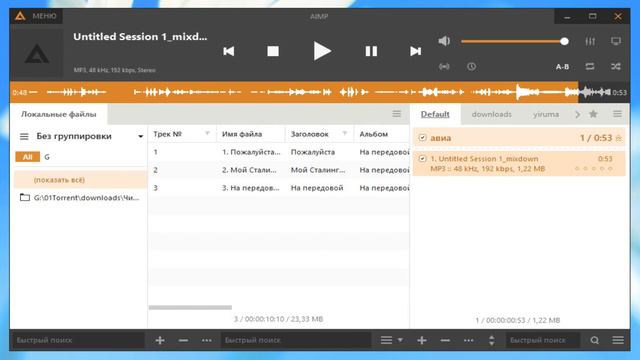The width and height of the screenshot is (640, 360).
Task: Skip to the next track
Action: (x=416, y=51)
